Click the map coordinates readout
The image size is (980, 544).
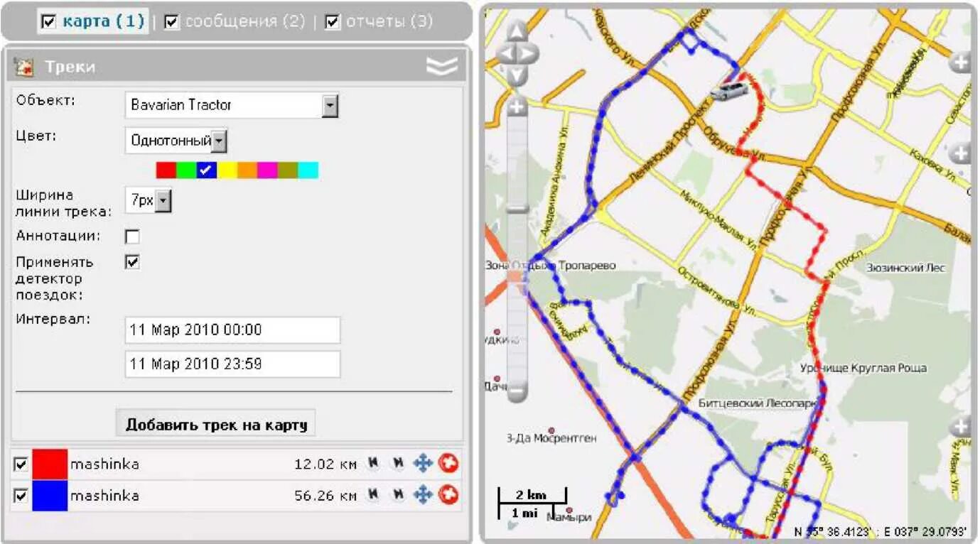(x=881, y=531)
